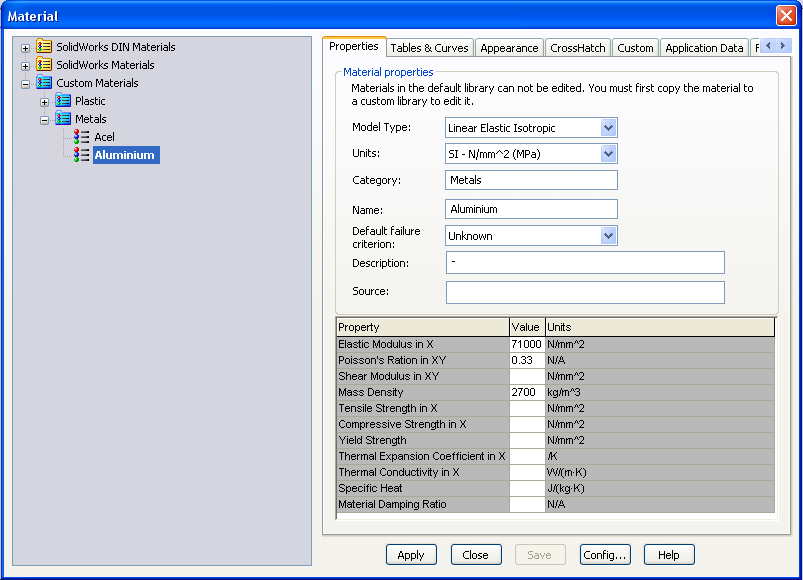Viewport: 803px width, 580px height.
Task: Click the kg/m^3 units cell
Action: [x=660, y=392]
